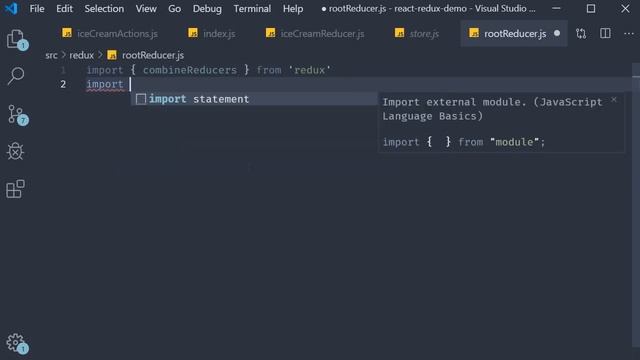Open the Extensions view icon

coord(16,189)
